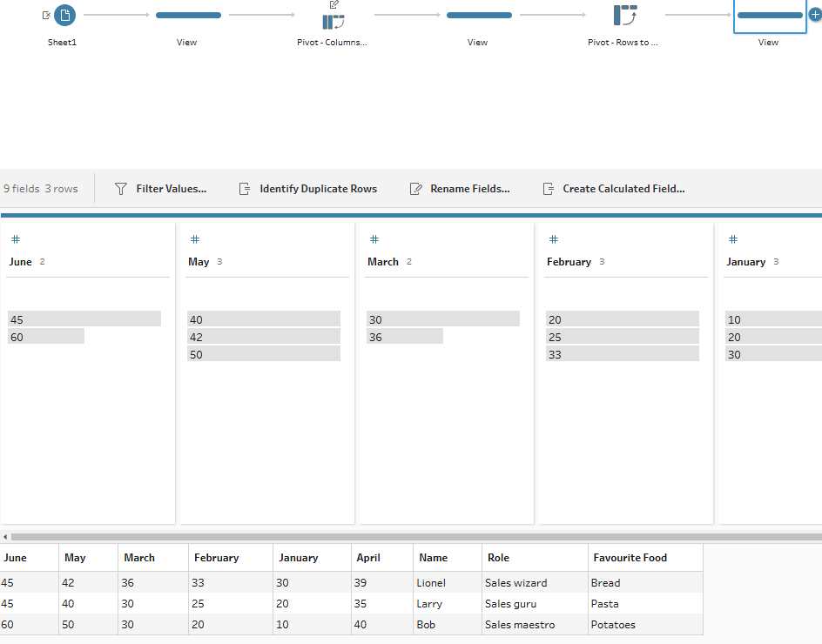Click the data type icon above March
The height and width of the screenshot is (644, 822).
coord(374,239)
